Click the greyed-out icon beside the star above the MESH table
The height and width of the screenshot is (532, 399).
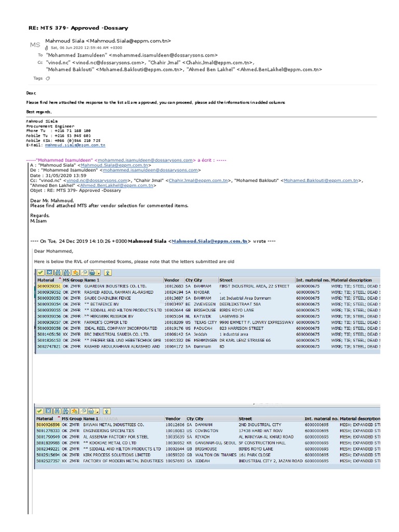(83, 411)
